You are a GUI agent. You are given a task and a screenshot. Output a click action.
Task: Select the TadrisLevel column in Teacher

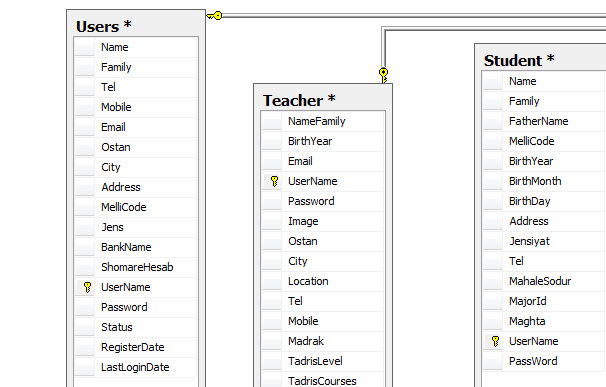pos(323,361)
